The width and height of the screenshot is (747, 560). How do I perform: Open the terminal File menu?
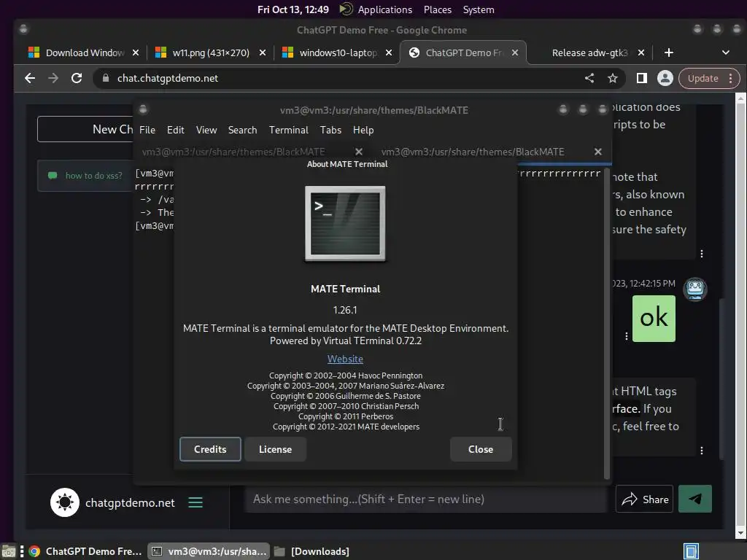pos(147,130)
